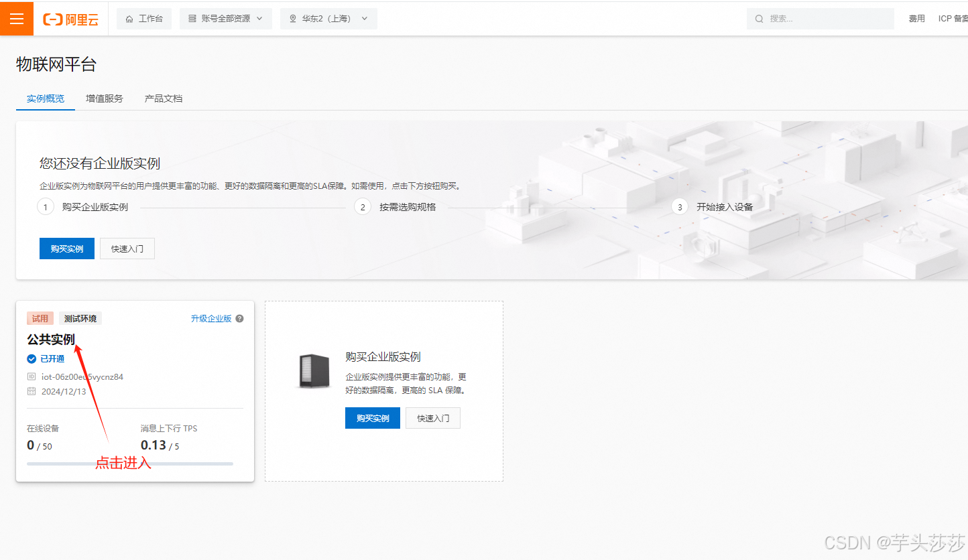The height and width of the screenshot is (560, 968).
Task: Switch to the 产品文档 tab
Action: click(x=164, y=98)
